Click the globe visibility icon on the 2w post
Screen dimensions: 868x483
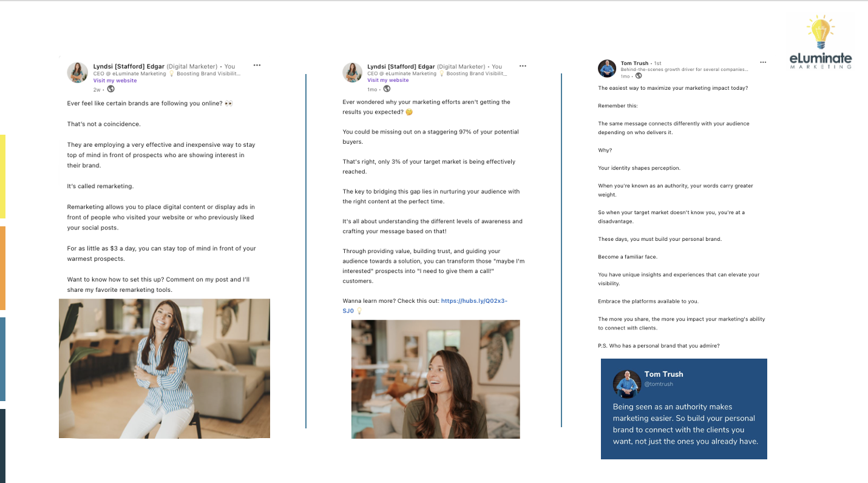(x=110, y=89)
